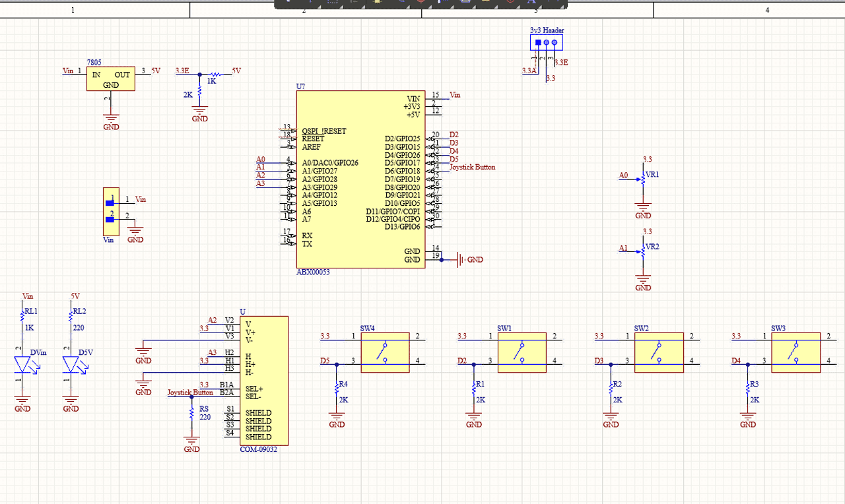Select the COM-09032 joystick component body

[263, 381]
